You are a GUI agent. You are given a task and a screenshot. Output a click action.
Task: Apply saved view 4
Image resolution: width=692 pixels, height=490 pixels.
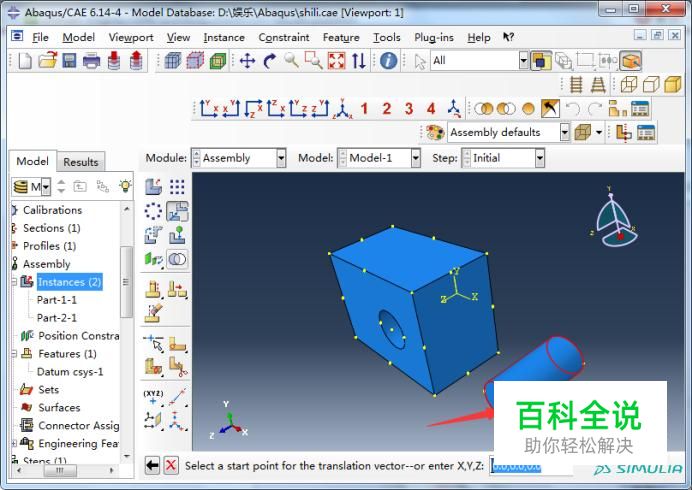431,108
